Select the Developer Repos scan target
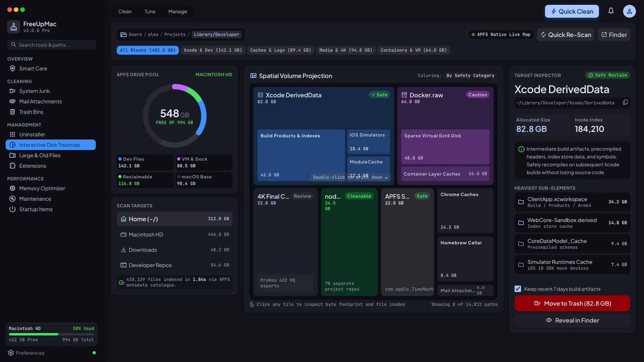Image resolution: width=644 pixels, height=362 pixels. [x=175, y=265]
